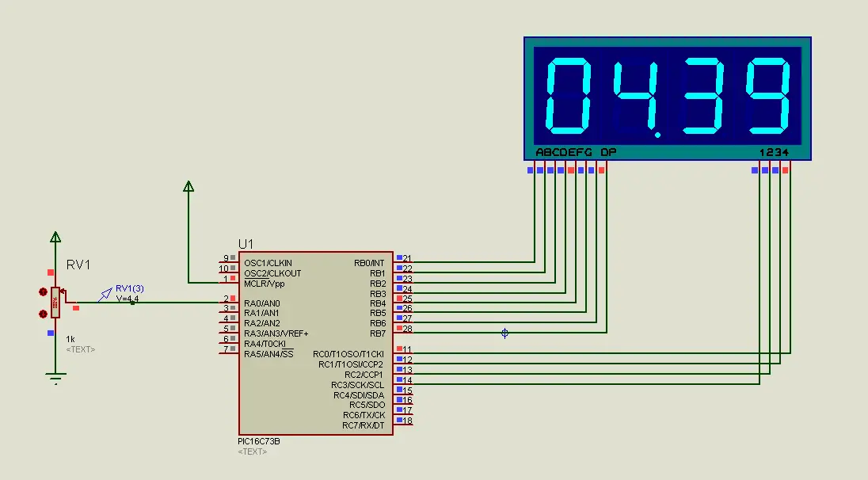Image resolution: width=868 pixels, height=480 pixels.
Task: Click the RC0/T1OSO/T1CKI pin label
Action: pos(348,354)
